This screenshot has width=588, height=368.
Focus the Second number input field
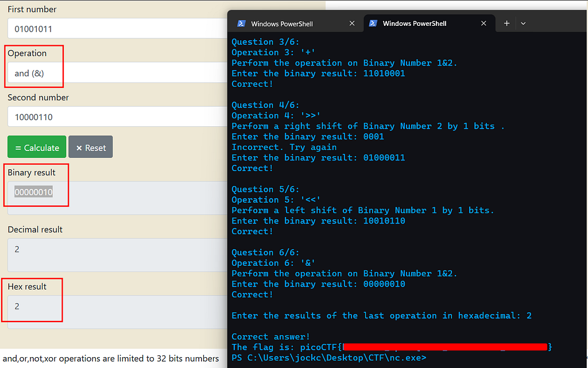[x=117, y=117]
